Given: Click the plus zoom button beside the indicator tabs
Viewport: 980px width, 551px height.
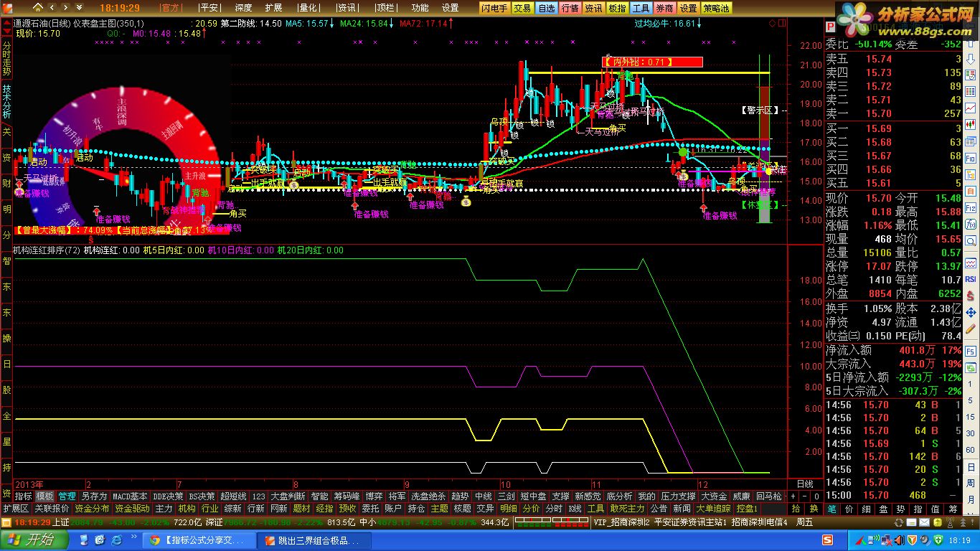Looking at the screenshot, I should pos(793,496).
